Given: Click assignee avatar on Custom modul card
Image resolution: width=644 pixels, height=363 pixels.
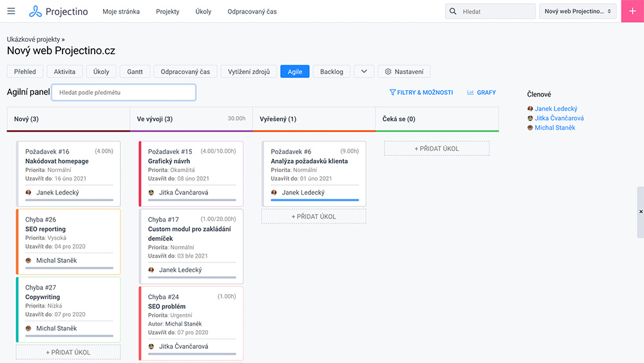Looking at the screenshot, I should click(x=151, y=270).
